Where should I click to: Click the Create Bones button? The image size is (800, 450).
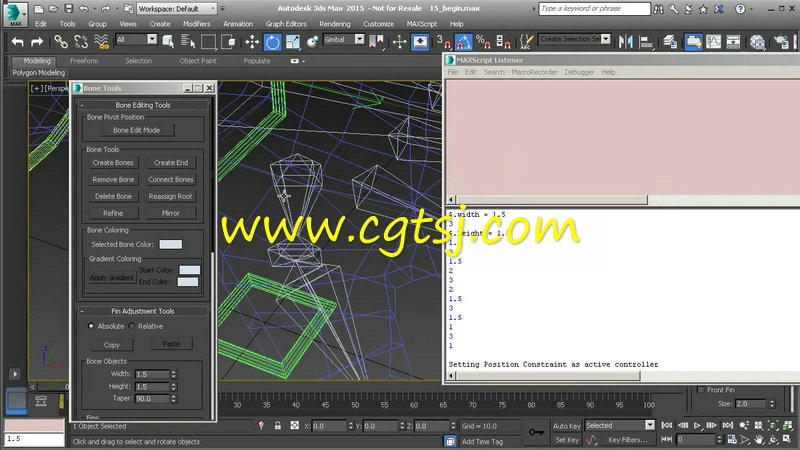[113, 163]
